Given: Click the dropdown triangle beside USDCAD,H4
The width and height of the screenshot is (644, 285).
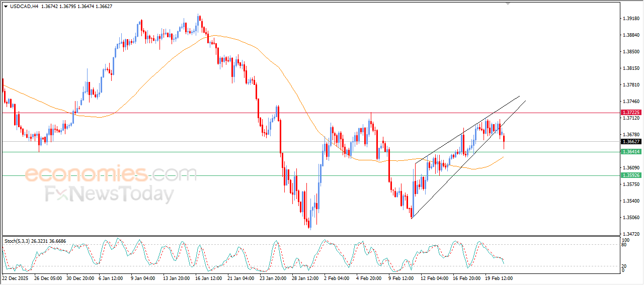Looking at the screenshot, I should [x=6, y=6].
